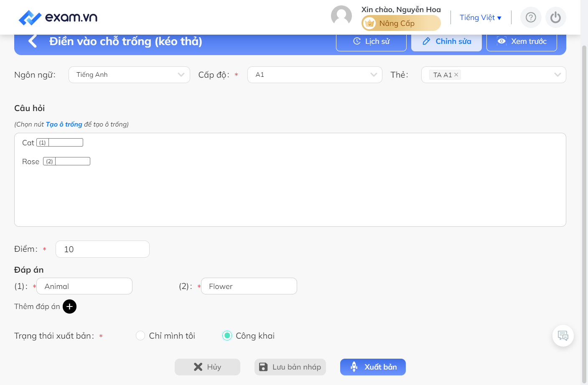Screen dimensions: 588x385
Task: Open the Lịch sử tab
Action: [x=371, y=41]
